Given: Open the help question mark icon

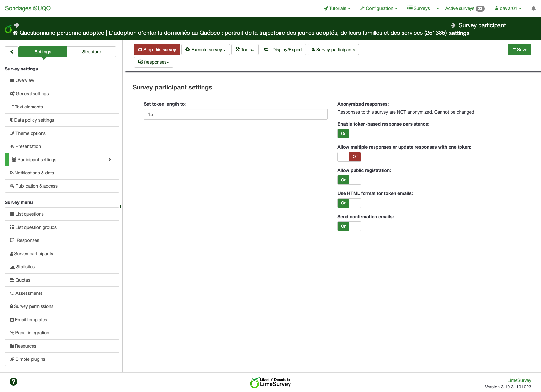Looking at the screenshot, I should click(x=14, y=382).
